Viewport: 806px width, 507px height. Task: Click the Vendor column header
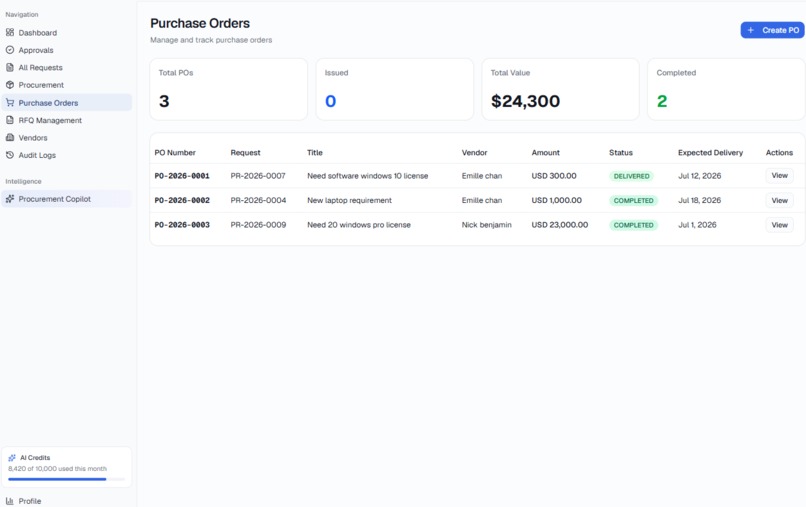pyautogui.click(x=474, y=153)
